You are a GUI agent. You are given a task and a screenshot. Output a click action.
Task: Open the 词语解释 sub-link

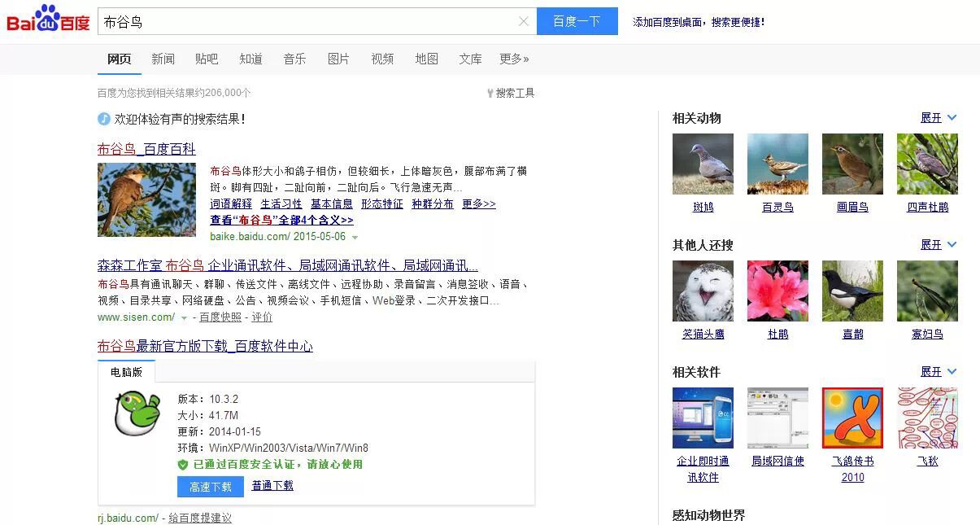pyautogui.click(x=231, y=203)
